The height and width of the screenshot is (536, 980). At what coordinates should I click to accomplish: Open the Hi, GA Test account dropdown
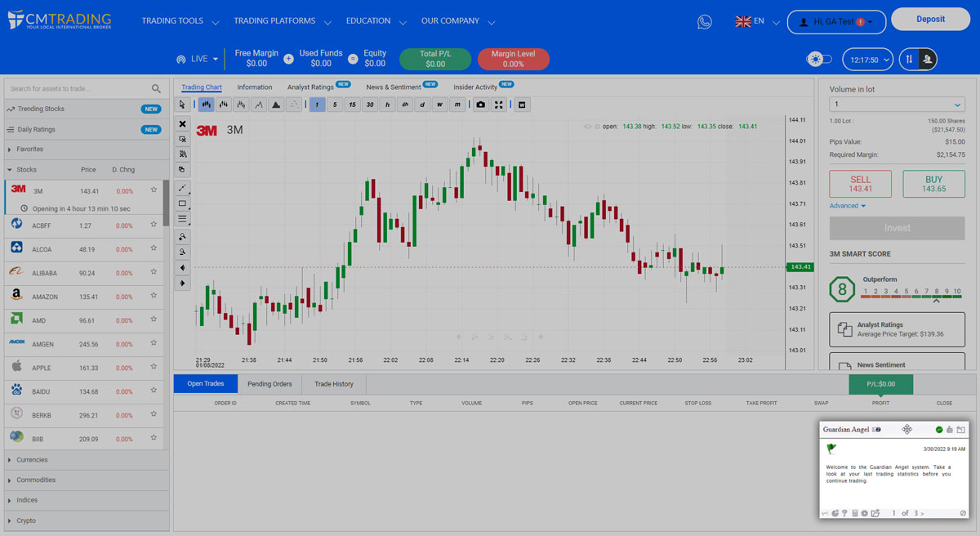coord(836,22)
